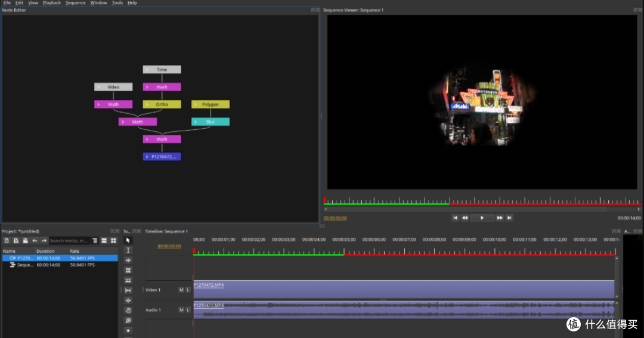Choose the Zoom magnifier tool
This screenshot has height=338, width=644.
128,320
